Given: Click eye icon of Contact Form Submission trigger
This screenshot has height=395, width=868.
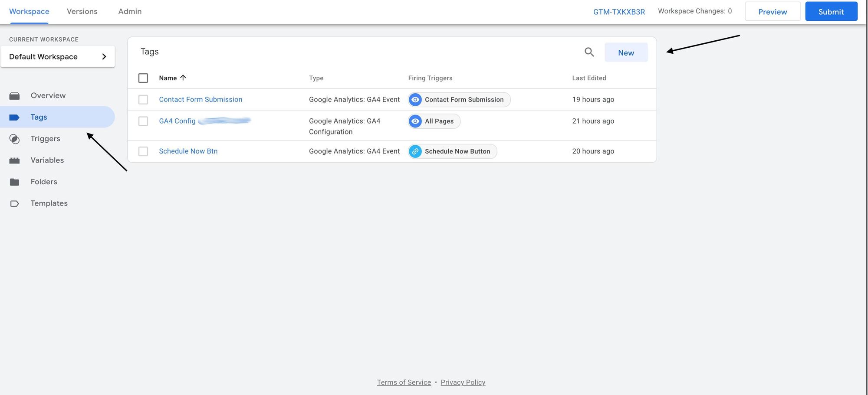Looking at the screenshot, I should click(415, 100).
